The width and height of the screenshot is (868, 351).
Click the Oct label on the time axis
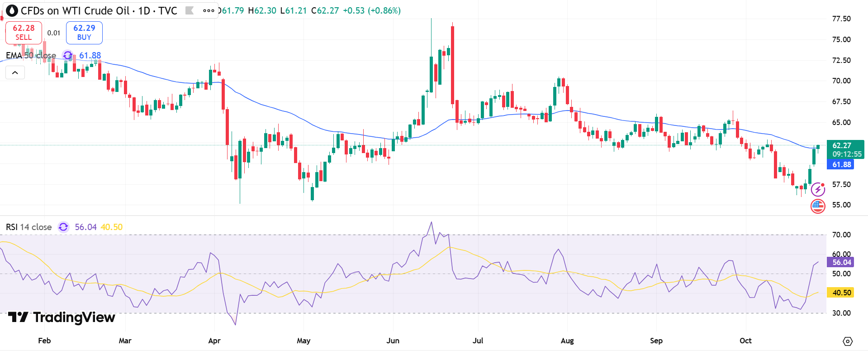click(x=745, y=341)
